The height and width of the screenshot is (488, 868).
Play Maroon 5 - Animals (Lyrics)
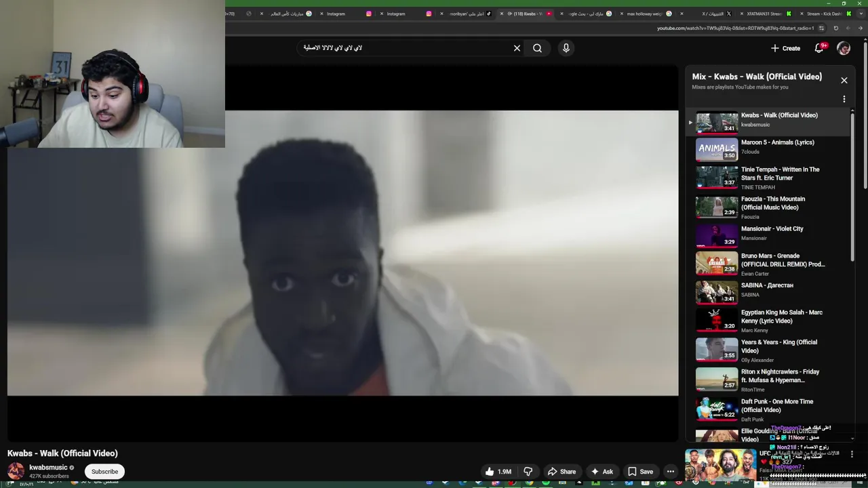pos(778,142)
